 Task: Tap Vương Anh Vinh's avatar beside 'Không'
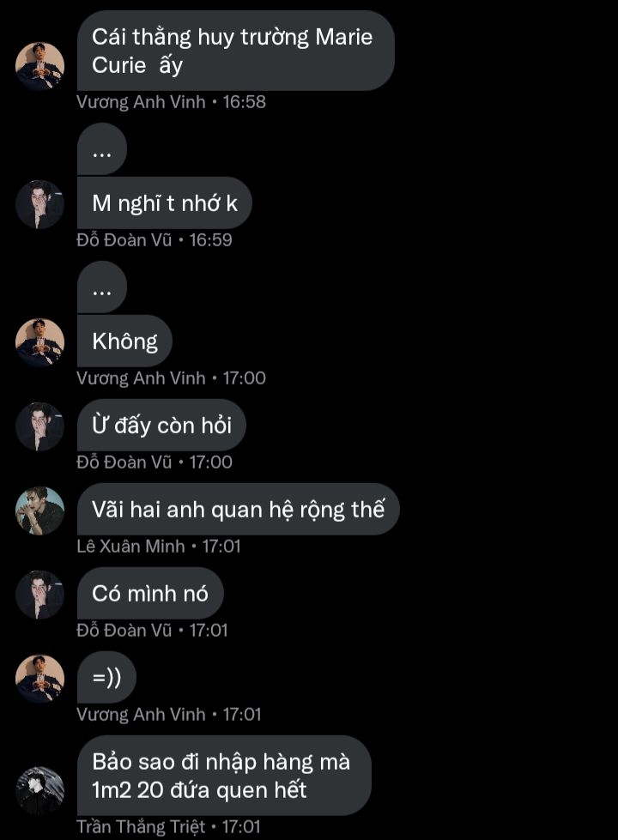coord(39,341)
